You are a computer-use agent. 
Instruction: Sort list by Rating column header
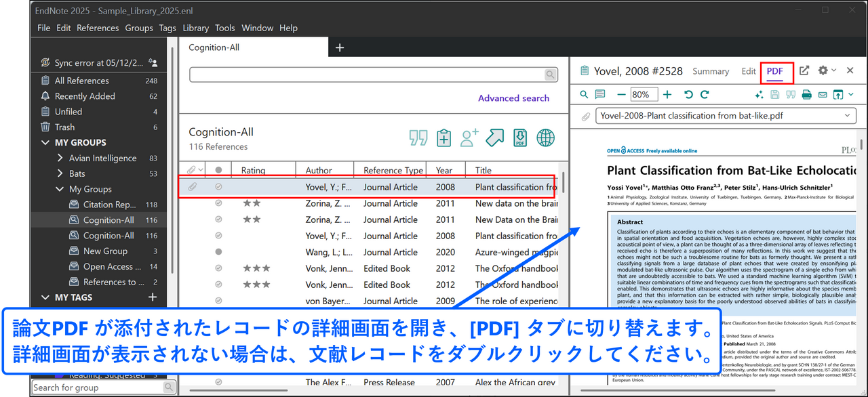[254, 171]
